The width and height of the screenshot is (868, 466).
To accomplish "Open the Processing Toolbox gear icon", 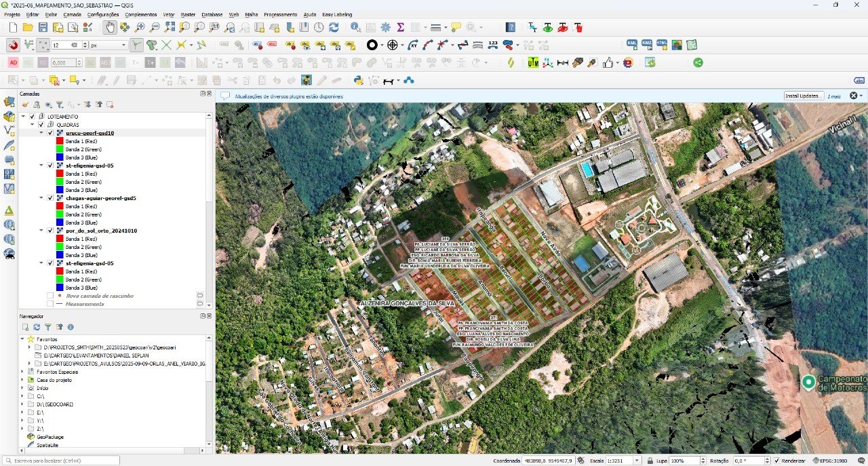I will (385, 27).
